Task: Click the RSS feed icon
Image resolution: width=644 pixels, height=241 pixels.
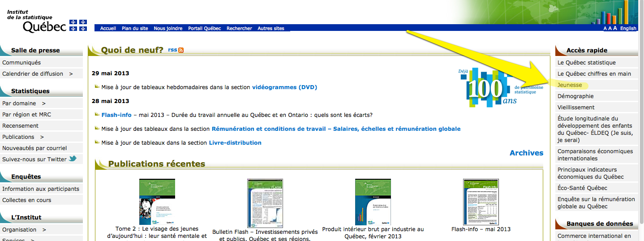Action: coord(181,50)
